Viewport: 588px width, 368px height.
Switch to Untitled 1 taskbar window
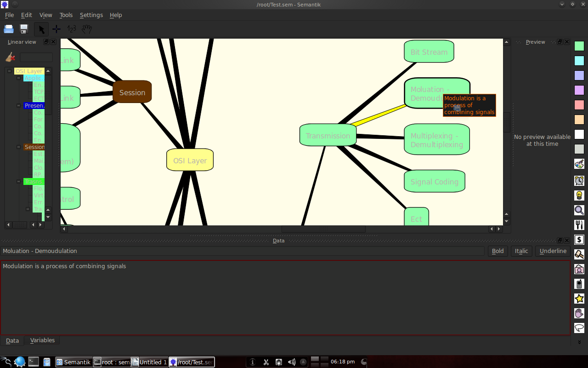(x=149, y=362)
